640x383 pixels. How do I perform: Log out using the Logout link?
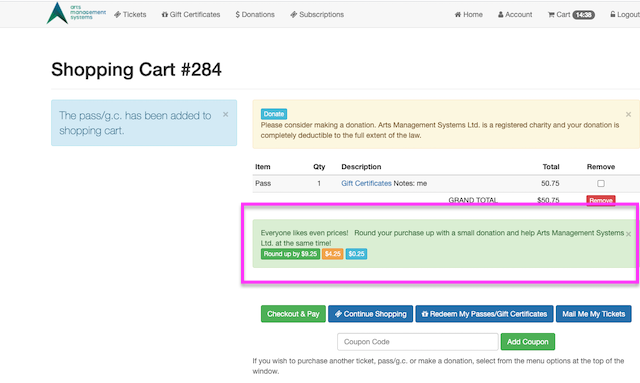click(625, 14)
